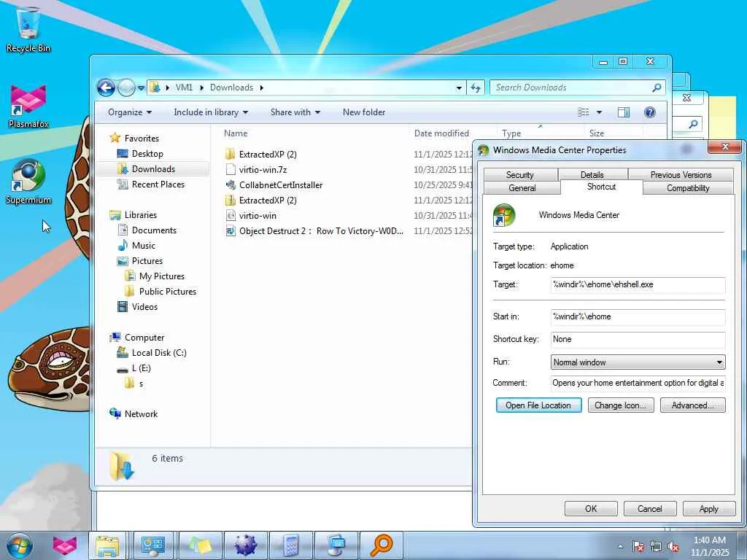This screenshot has height=560, width=747.
Task: Click into the Start in field
Action: click(x=638, y=316)
